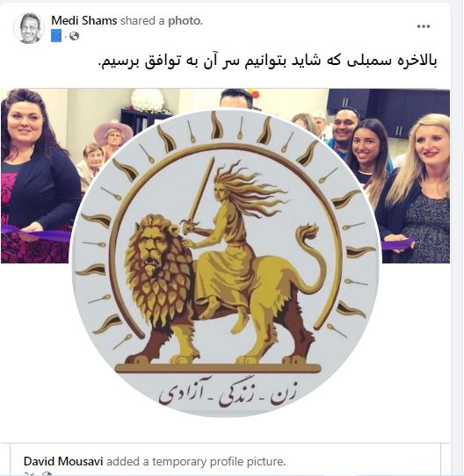This screenshot has width=464, height=476.
Task: Open the lion emblem profile picture
Action: (226, 263)
